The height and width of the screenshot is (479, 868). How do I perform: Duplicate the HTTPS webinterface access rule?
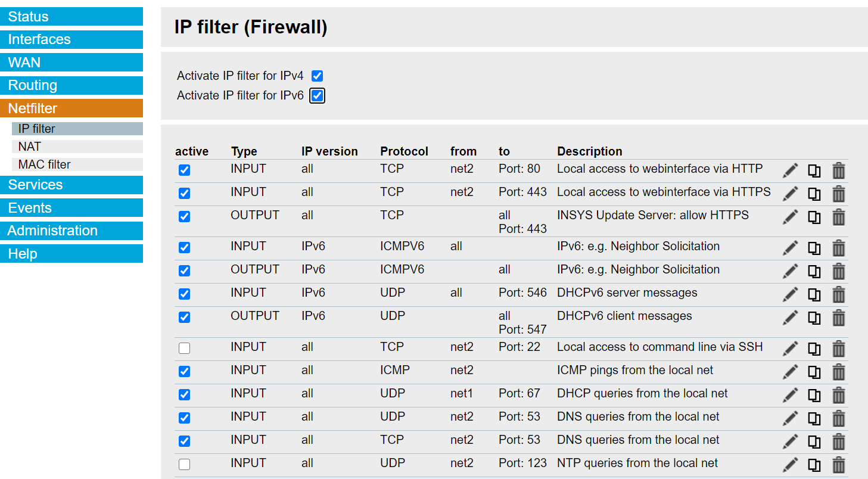pos(814,194)
